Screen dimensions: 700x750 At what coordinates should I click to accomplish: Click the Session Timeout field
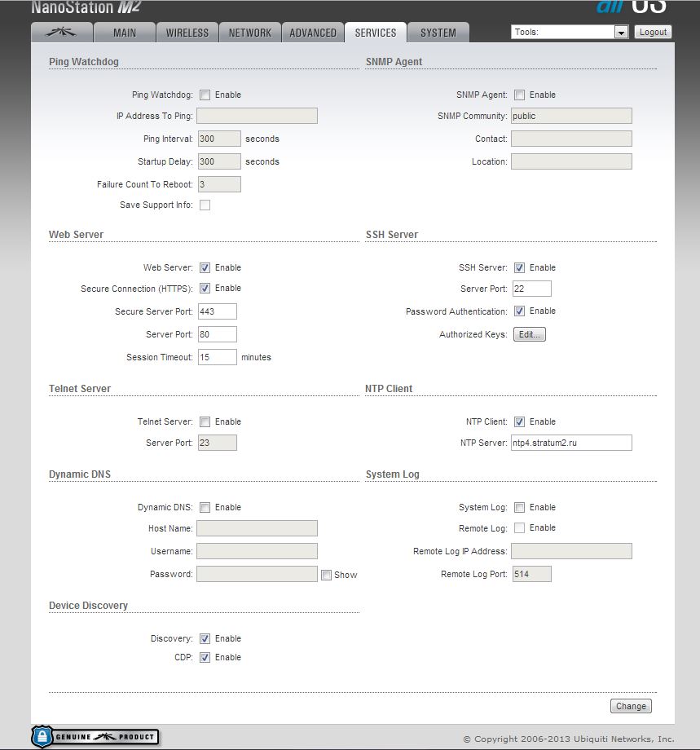[218, 357]
